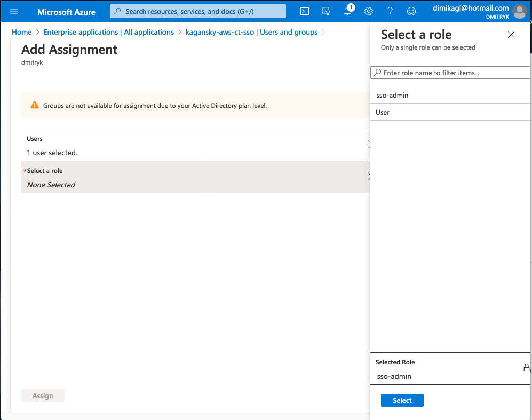Click the account avatar picture
532x420 pixels.
519,11
